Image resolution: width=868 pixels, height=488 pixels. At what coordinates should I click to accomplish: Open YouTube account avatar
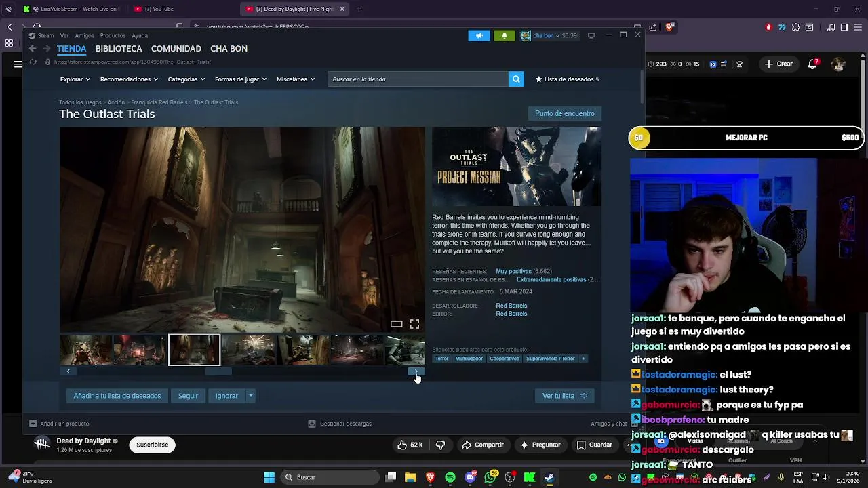tap(839, 64)
